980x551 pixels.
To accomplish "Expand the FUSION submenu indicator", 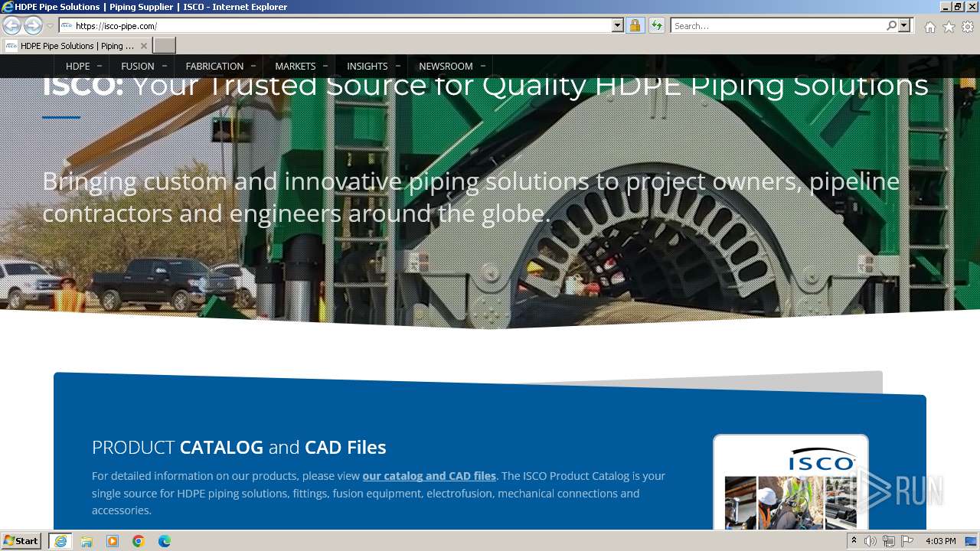I will pos(164,67).
